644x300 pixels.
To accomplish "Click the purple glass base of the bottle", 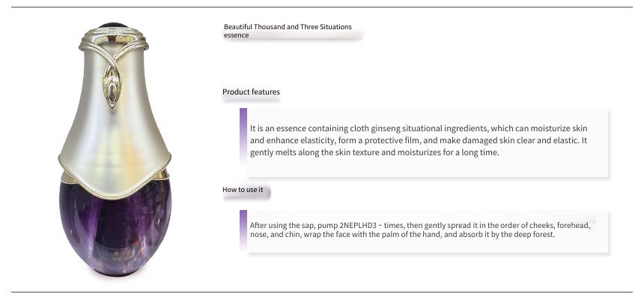I will [115, 227].
